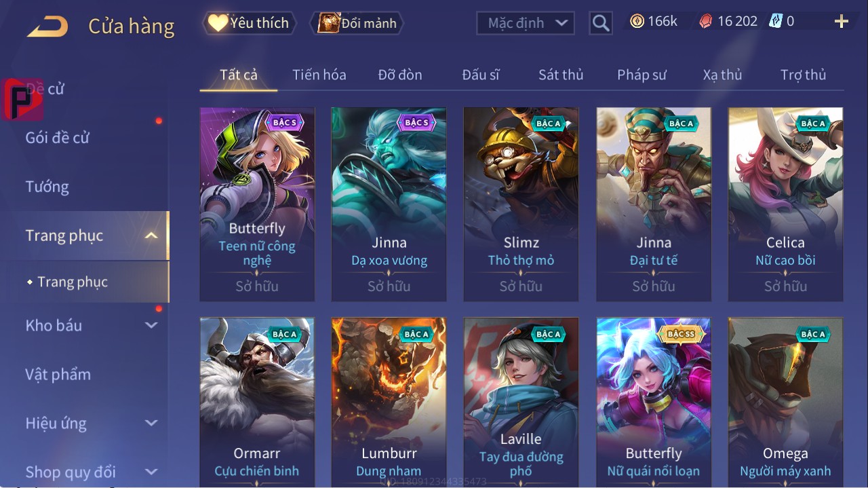The image size is (868, 488).
Task: Switch to the Sát thủ tab
Action: pos(561,75)
